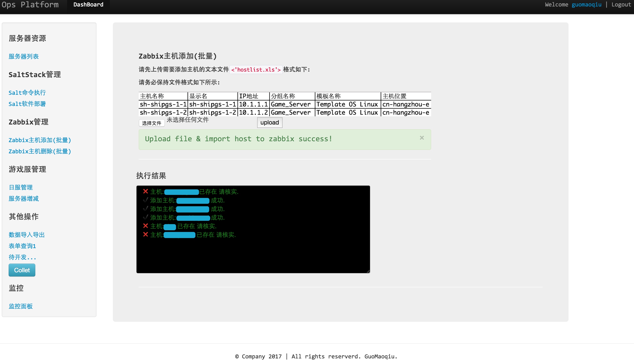The height and width of the screenshot is (364, 634).
Task: Click the red X on the last result row
Action: tap(145, 234)
